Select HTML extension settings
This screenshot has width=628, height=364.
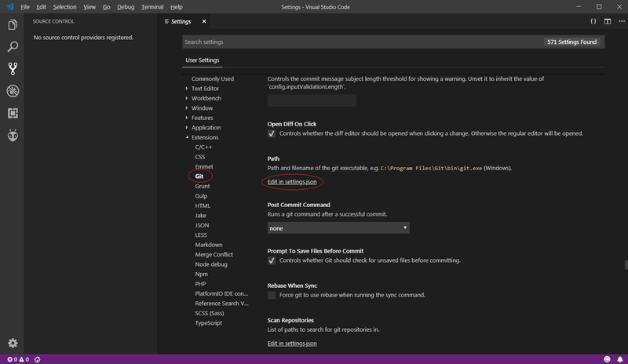tap(203, 206)
